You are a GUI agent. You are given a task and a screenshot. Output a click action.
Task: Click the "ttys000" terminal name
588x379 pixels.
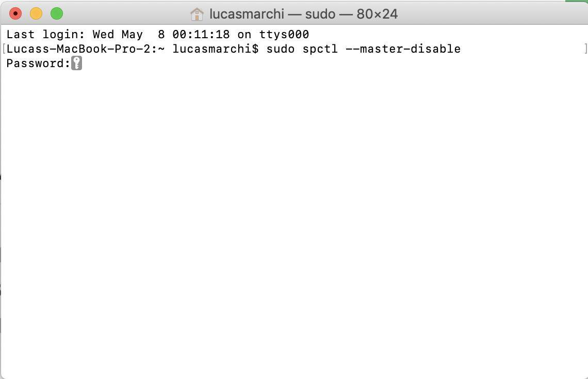(284, 35)
